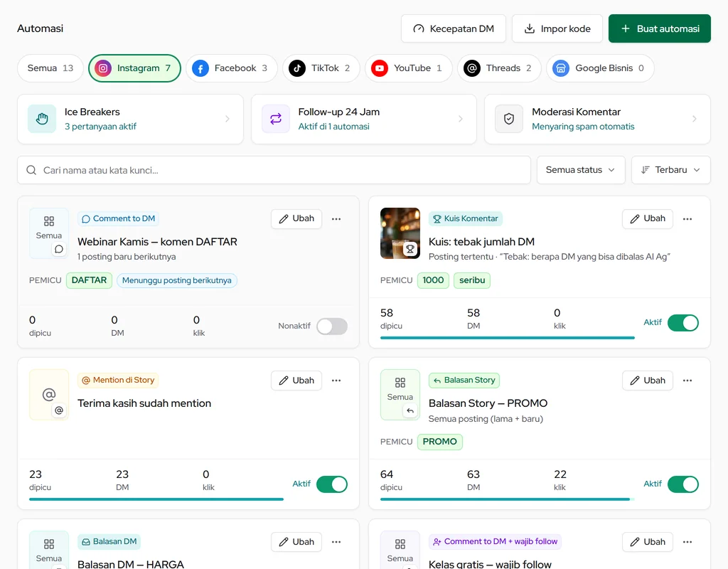Open the Semua status dropdown
This screenshot has width=728, height=569.
pyautogui.click(x=581, y=170)
